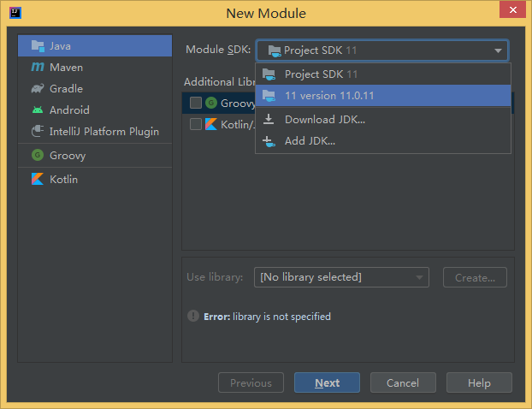This screenshot has height=409, width=532.
Task: Select 'Download JDK...' option
Action: tap(383, 120)
